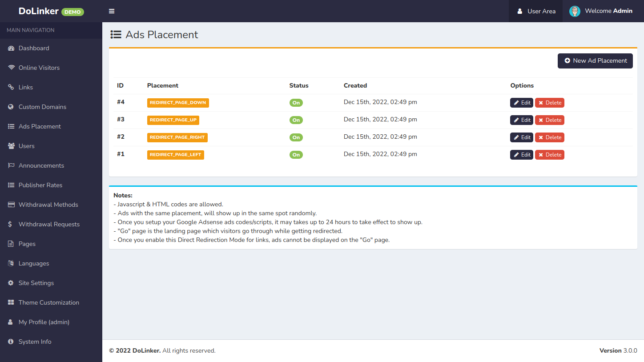644x362 pixels.
Task: Edit the REDIRECT_PAGE_RIGHT placement
Action: coord(521,137)
